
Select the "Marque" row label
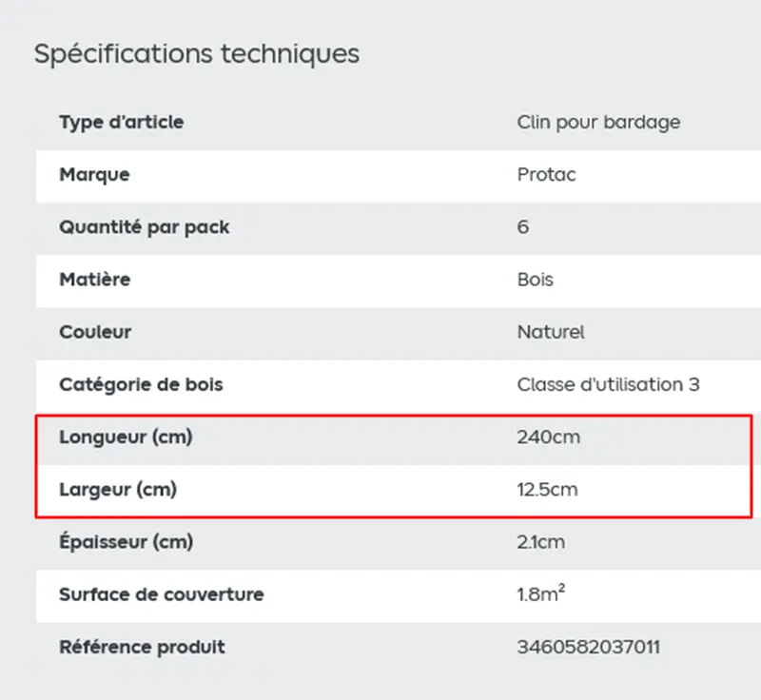pyautogui.click(x=94, y=175)
